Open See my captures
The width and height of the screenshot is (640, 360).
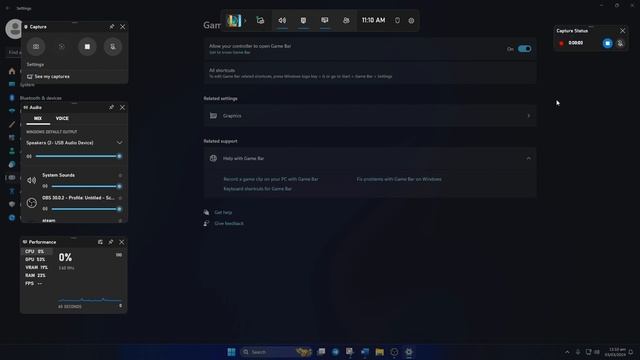48,76
